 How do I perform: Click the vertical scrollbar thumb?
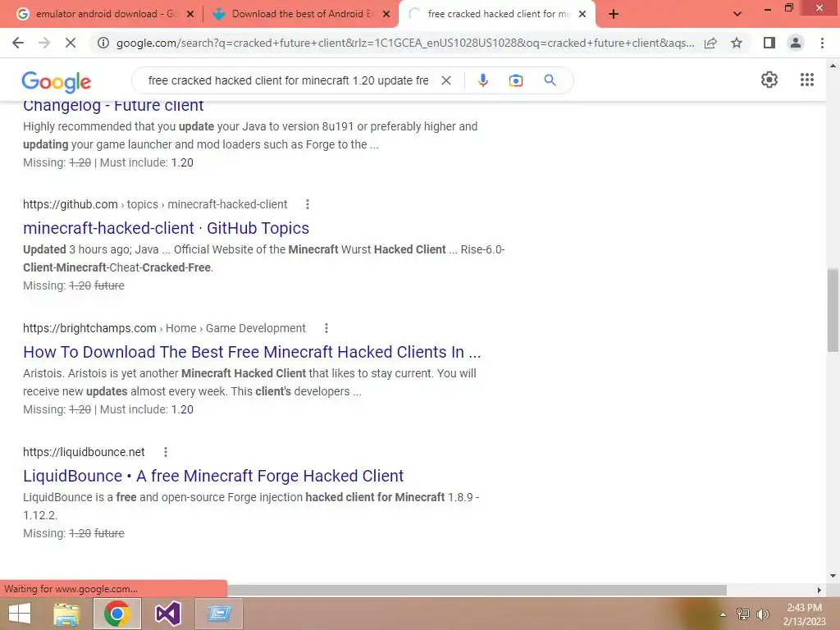pyautogui.click(x=833, y=310)
